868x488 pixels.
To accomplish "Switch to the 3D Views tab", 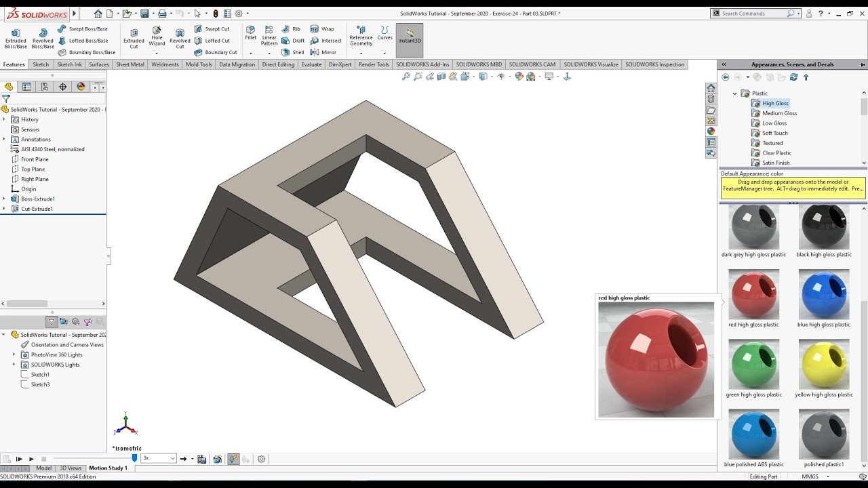I will pyautogui.click(x=71, y=468).
